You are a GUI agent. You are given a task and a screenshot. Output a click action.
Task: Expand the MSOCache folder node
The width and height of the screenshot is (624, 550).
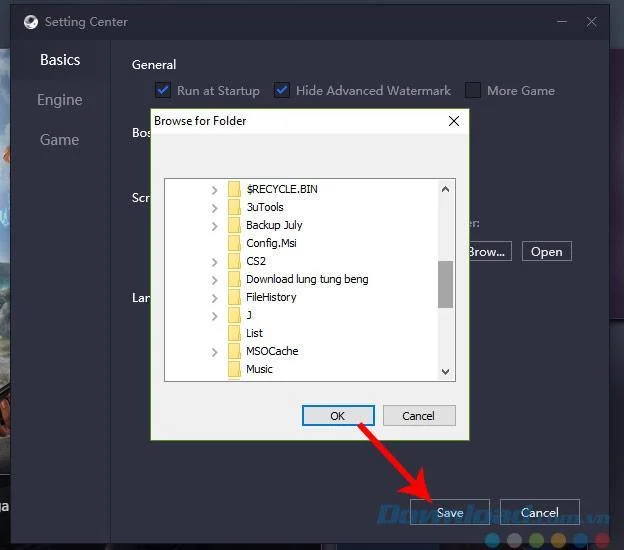pyautogui.click(x=214, y=352)
